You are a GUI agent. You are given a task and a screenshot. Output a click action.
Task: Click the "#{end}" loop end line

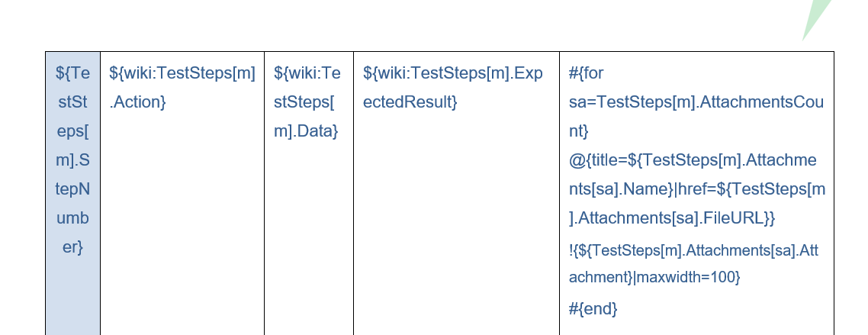click(x=593, y=308)
